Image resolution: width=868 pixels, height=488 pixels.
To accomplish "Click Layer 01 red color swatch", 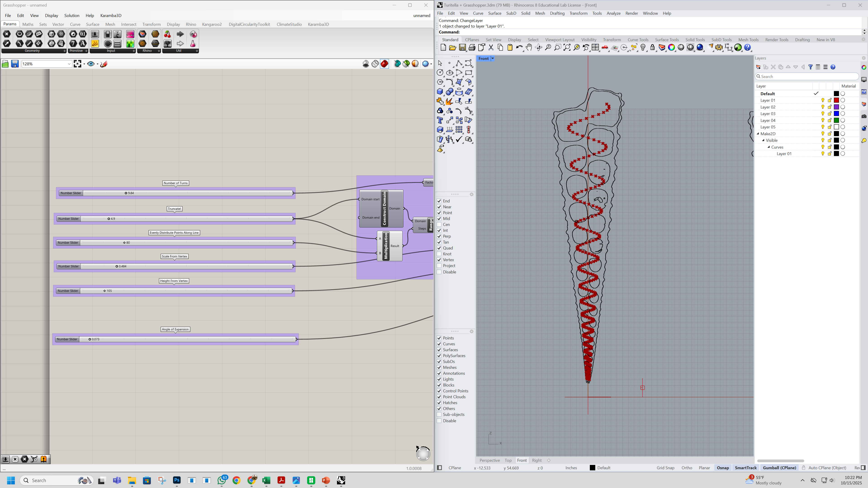I will pos(836,100).
